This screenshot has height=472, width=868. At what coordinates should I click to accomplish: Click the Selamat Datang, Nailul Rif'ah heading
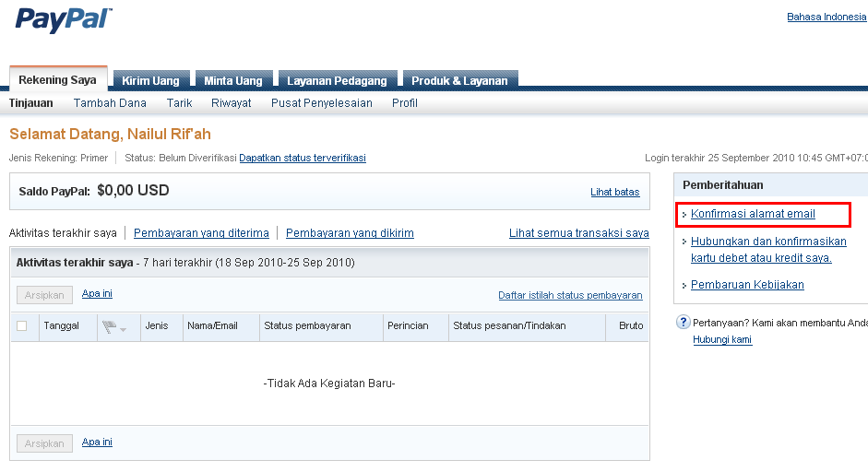(110, 134)
